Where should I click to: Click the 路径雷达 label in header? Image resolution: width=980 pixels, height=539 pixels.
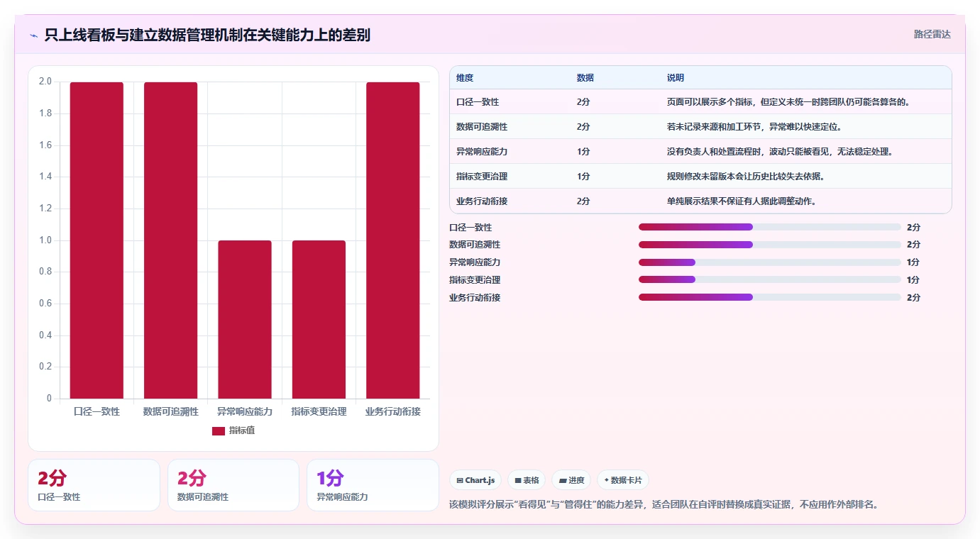pyautogui.click(x=932, y=34)
